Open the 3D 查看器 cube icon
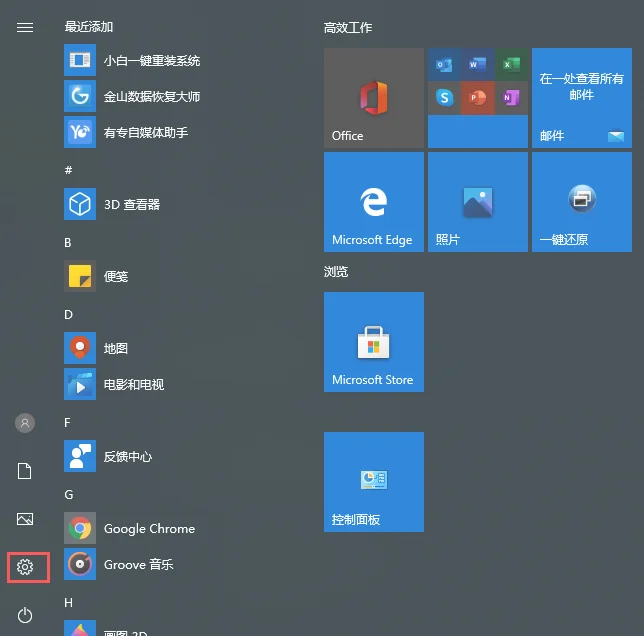This screenshot has width=644, height=636. coord(80,204)
